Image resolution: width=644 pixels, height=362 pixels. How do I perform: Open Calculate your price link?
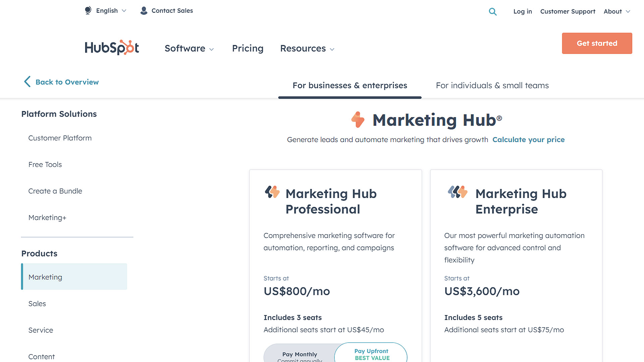[x=528, y=140]
